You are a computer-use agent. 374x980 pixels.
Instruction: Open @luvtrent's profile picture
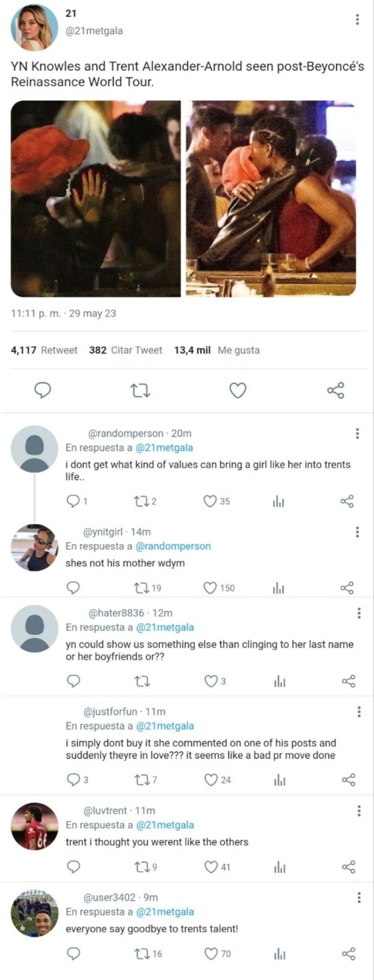pyautogui.click(x=35, y=826)
